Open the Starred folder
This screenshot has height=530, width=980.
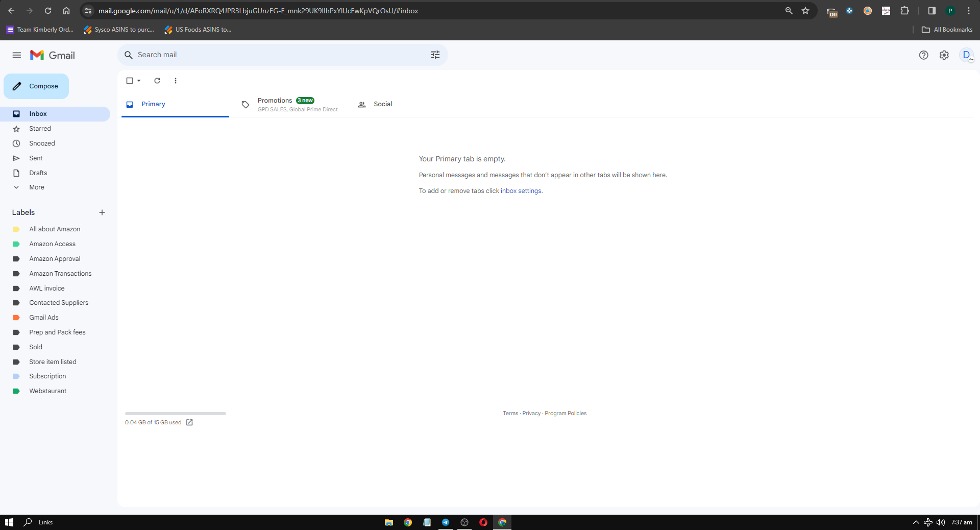pos(55,129)
